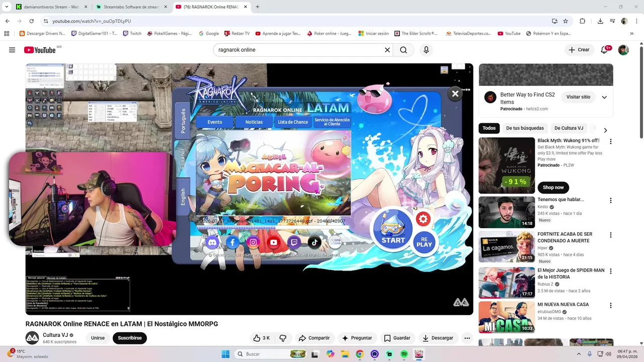Viewport: 644px width, 362px height.
Task: Show more filter chips with right arrow
Action: tap(605, 130)
